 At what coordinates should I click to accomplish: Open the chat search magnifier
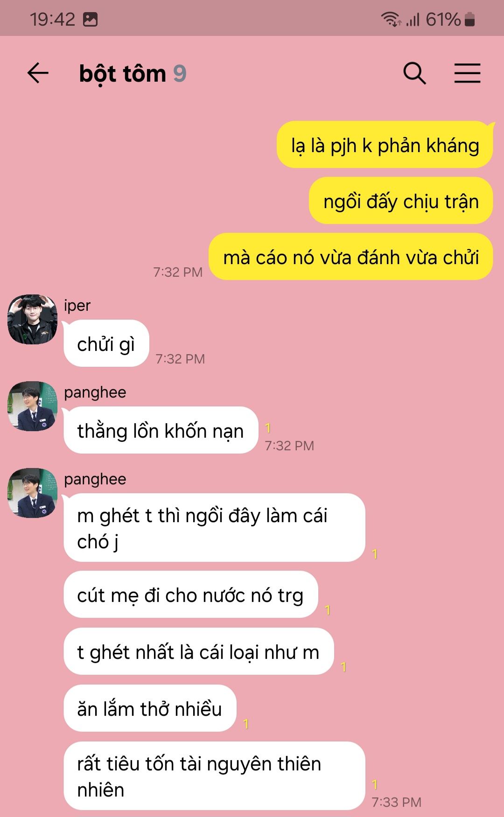click(x=414, y=73)
